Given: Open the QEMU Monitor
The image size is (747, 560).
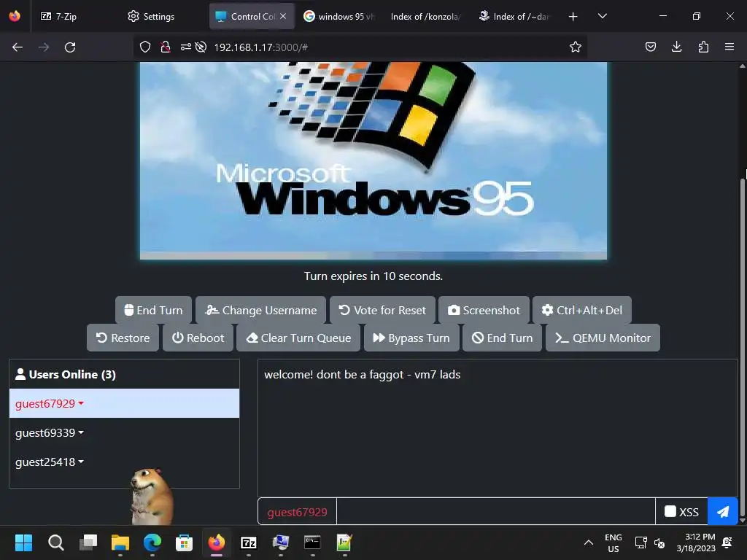Looking at the screenshot, I should (603, 338).
